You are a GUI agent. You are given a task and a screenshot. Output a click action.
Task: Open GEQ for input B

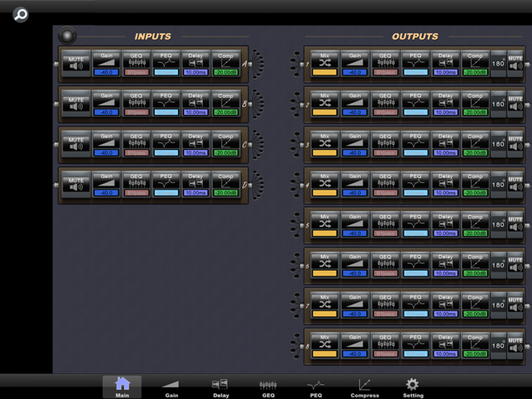[x=136, y=103]
